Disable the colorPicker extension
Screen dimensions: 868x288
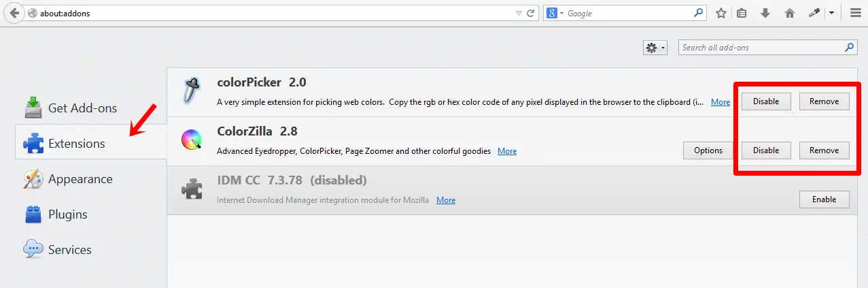point(766,101)
